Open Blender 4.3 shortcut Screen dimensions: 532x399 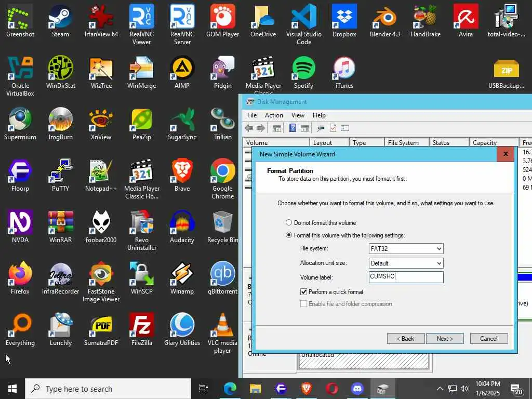(x=385, y=21)
